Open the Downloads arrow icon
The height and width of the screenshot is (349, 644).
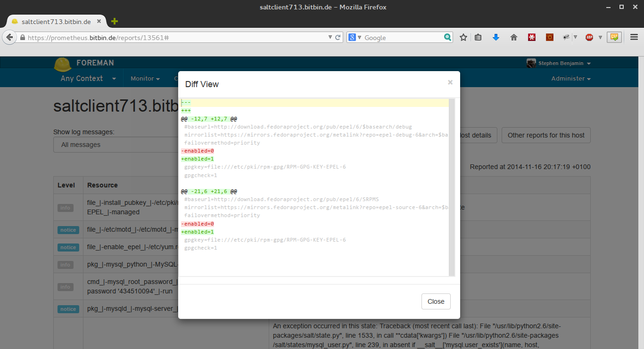pyautogui.click(x=495, y=37)
